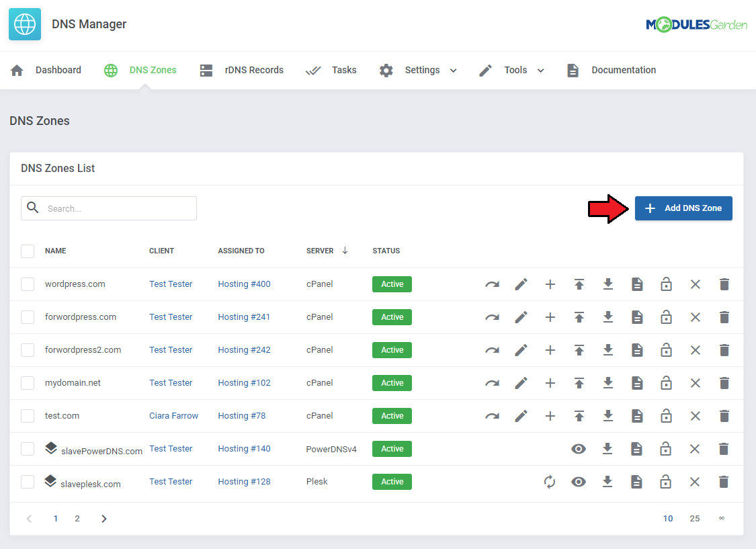Viewport: 756px width, 549px height.
Task: Toggle the select-all checkbox in header
Action: [28, 251]
